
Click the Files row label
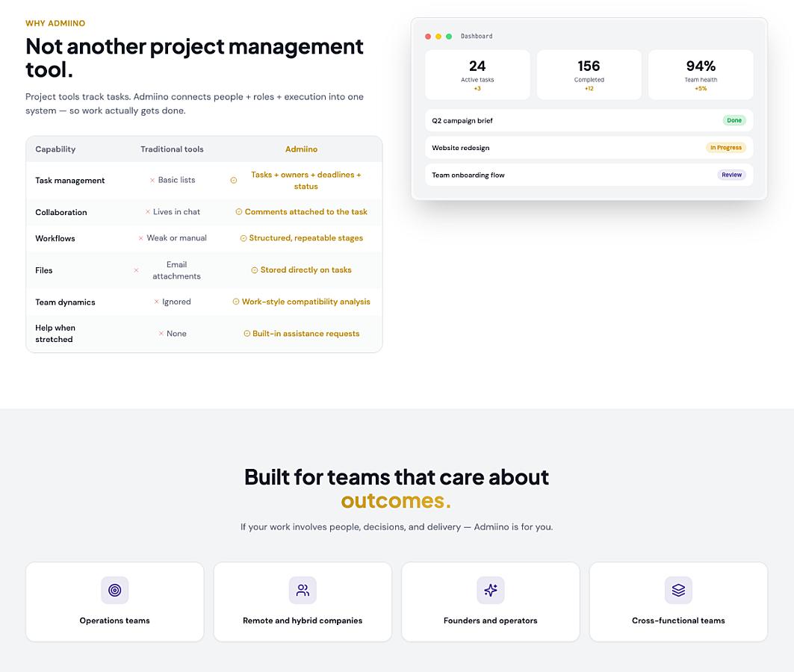tap(44, 270)
